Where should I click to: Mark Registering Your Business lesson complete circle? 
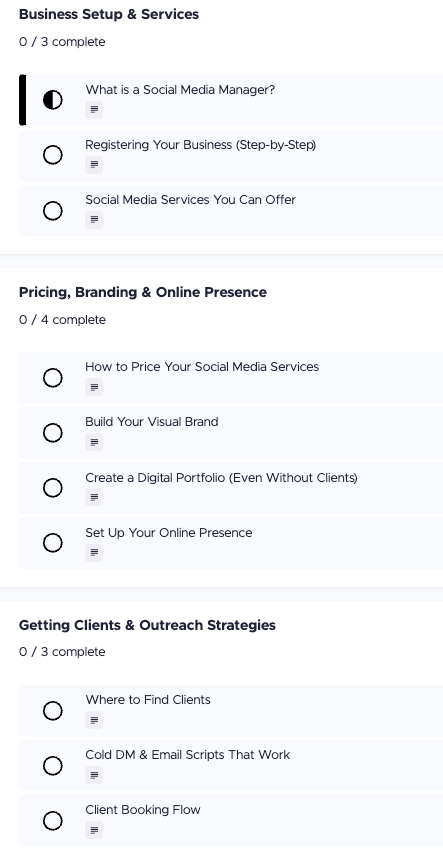click(53, 155)
